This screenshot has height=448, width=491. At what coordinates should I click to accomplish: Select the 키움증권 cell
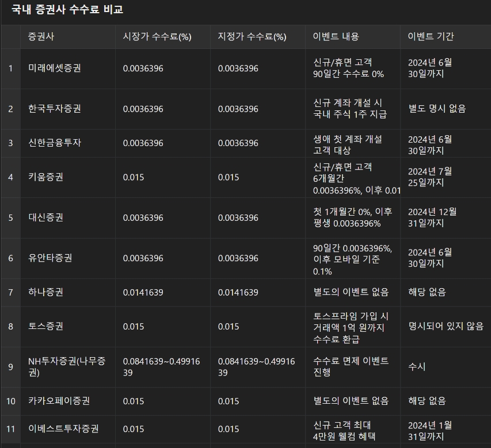(x=68, y=177)
